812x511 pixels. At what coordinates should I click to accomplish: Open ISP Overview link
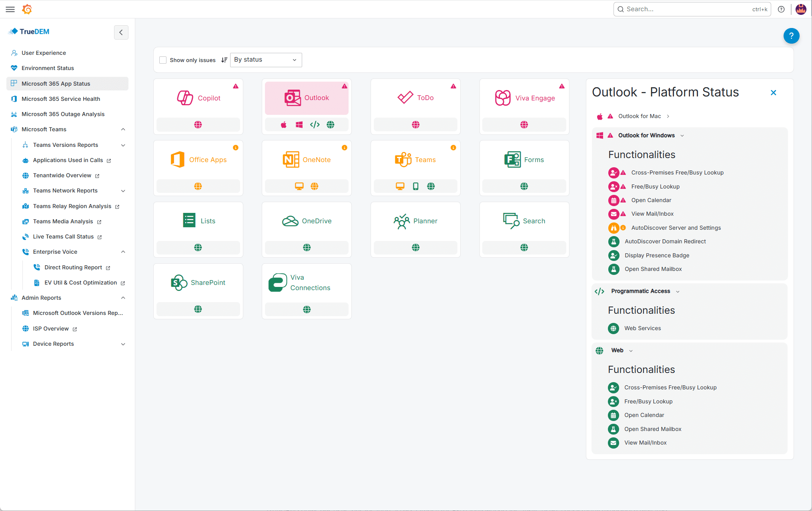(x=51, y=329)
